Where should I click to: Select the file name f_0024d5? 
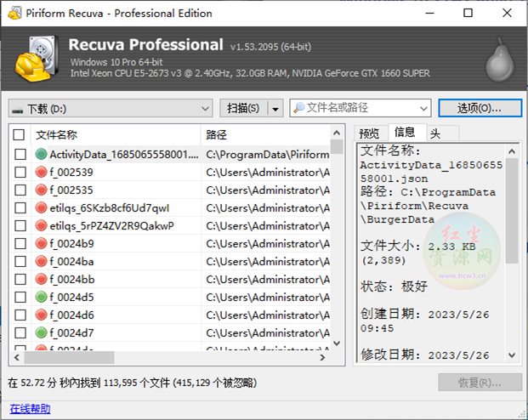tap(71, 297)
